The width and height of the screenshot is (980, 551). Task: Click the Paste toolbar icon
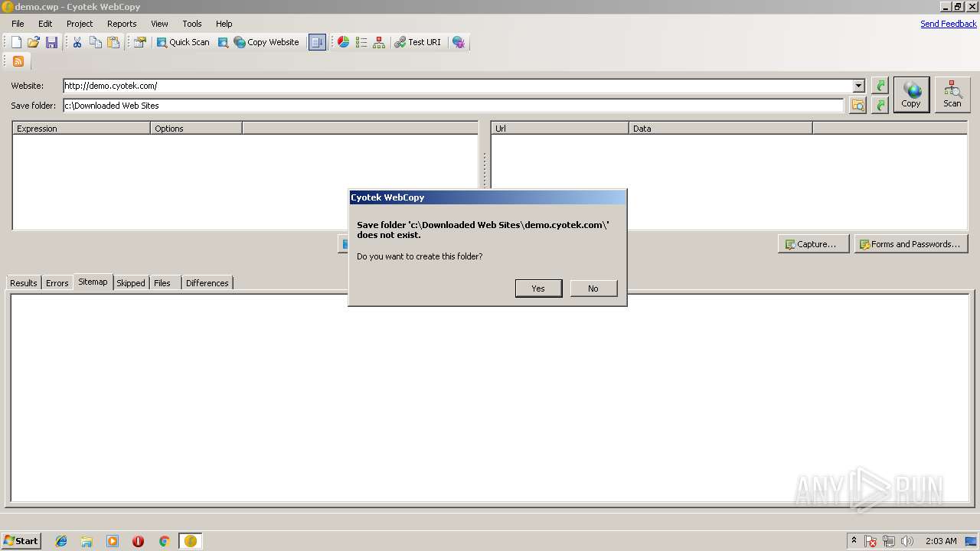pos(113,42)
